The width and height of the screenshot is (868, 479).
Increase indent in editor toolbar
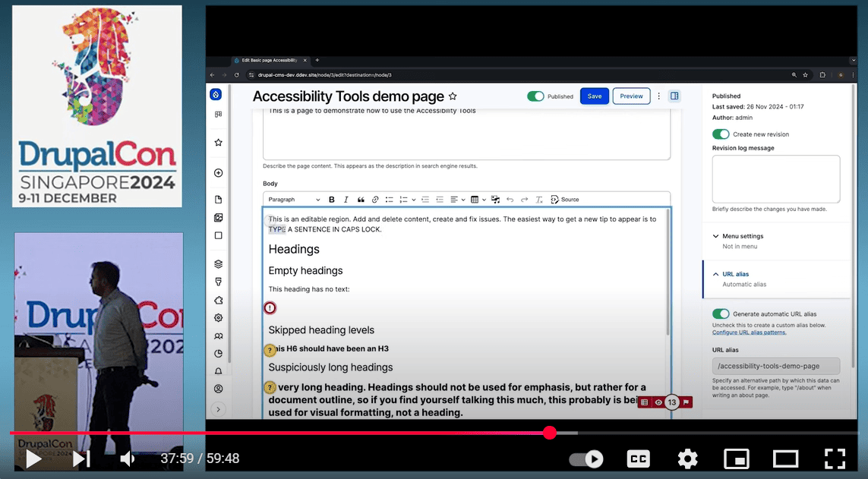(x=425, y=200)
